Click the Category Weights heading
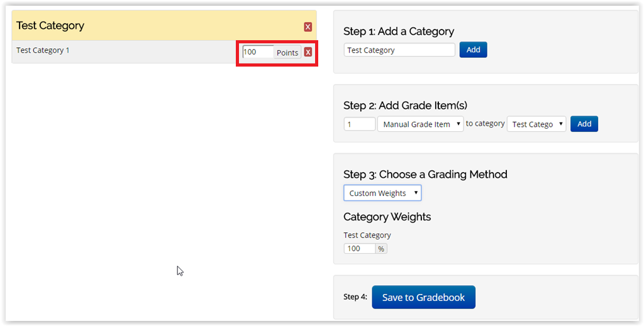Image resolution: width=644 pixels, height=326 pixels. pyautogui.click(x=387, y=217)
